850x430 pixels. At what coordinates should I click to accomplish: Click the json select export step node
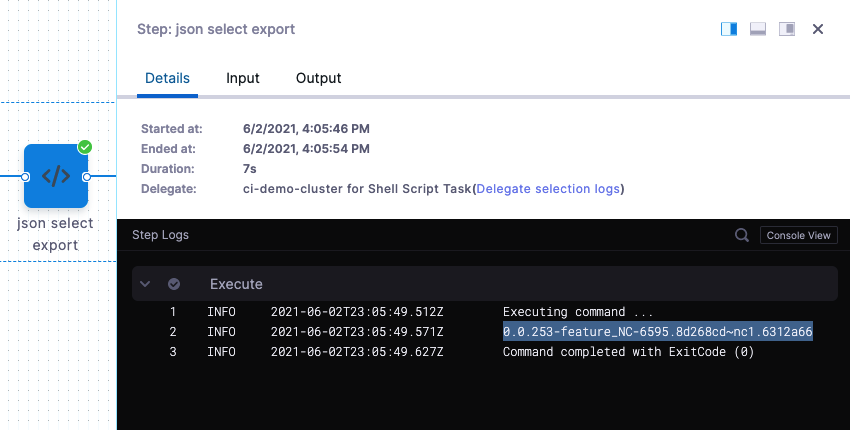pyautogui.click(x=56, y=176)
